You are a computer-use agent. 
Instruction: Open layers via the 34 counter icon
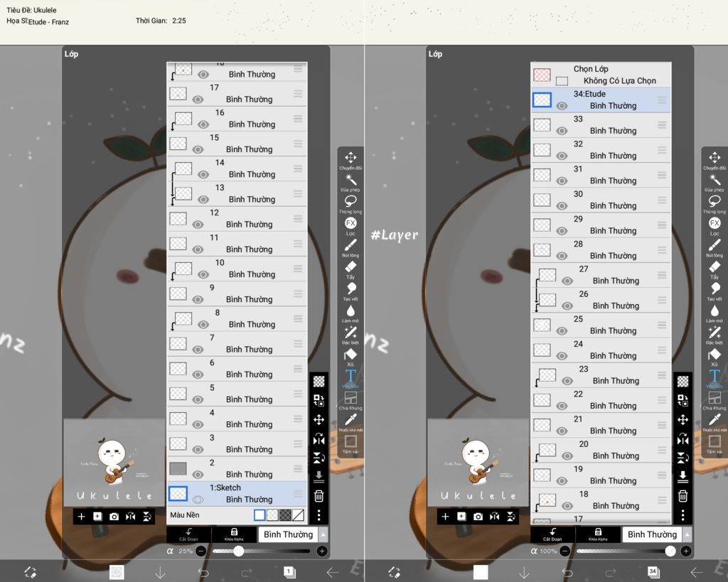[x=653, y=572]
